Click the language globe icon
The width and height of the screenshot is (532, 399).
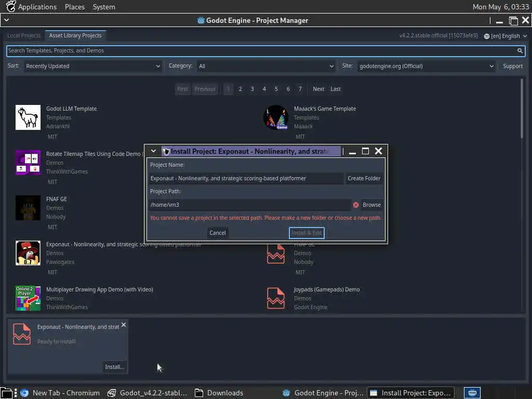coord(486,36)
